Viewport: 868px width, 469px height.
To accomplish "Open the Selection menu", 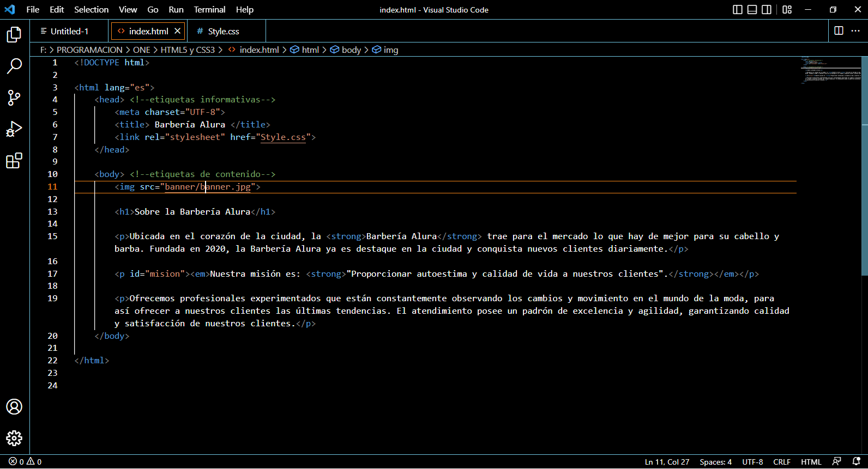I will pyautogui.click(x=91, y=10).
